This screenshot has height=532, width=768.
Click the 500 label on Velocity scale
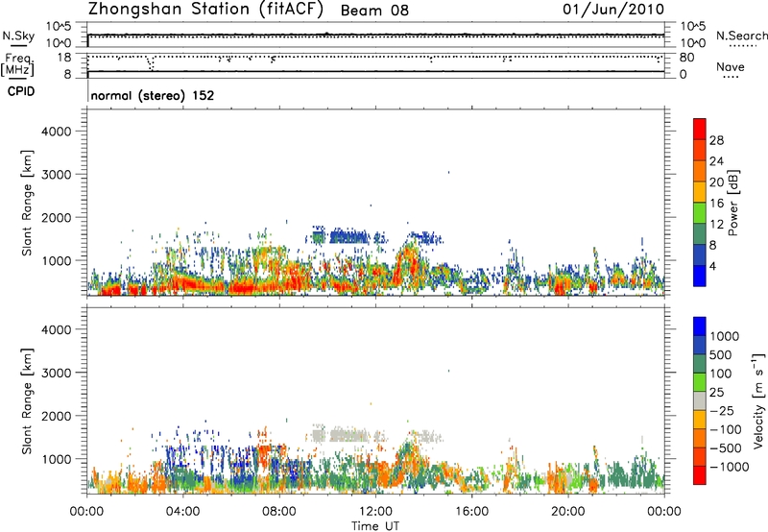point(721,355)
